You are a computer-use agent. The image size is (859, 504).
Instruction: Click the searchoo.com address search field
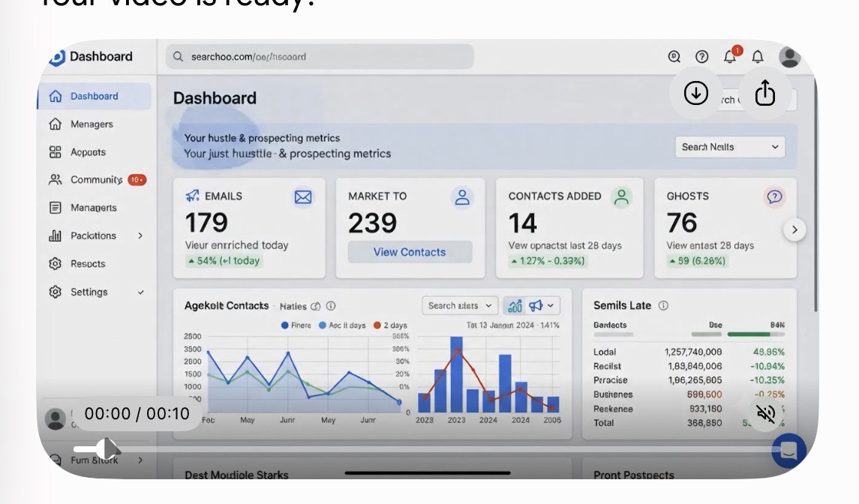pos(320,56)
